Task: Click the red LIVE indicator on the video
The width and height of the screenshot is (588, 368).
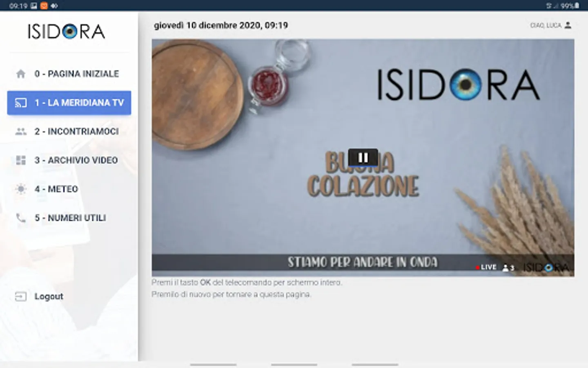Action: [486, 267]
